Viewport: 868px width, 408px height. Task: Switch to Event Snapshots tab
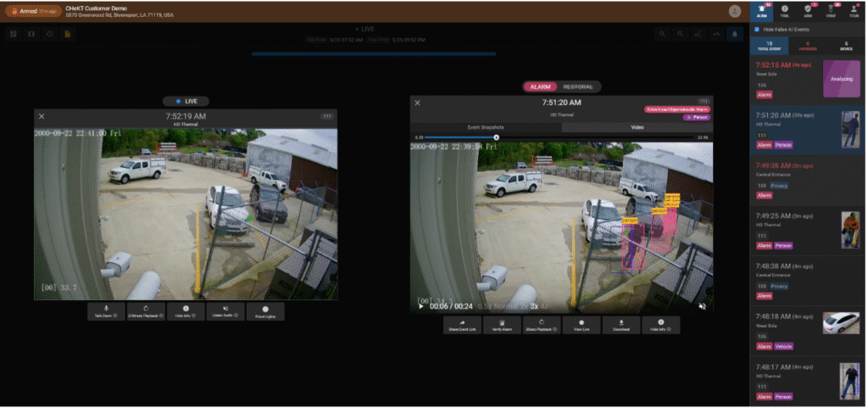(x=486, y=127)
